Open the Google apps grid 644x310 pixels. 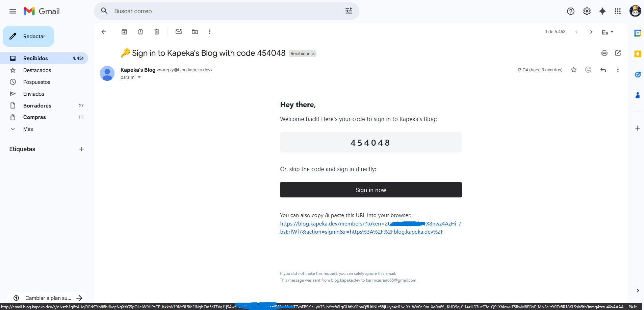click(x=618, y=11)
